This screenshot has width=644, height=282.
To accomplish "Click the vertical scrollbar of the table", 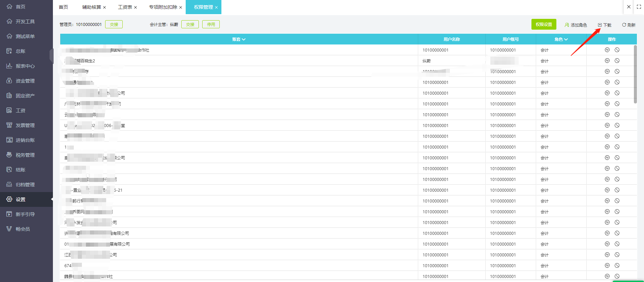I will point(635,74).
